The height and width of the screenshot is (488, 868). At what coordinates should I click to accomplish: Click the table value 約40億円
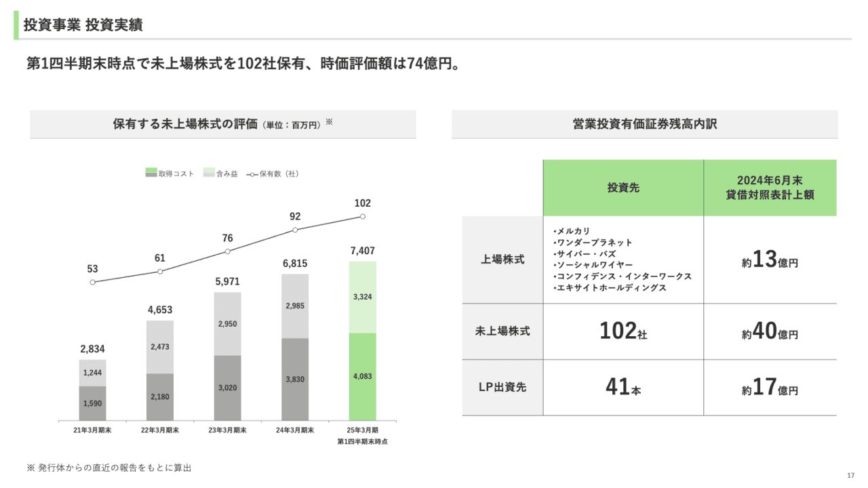[770, 332]
